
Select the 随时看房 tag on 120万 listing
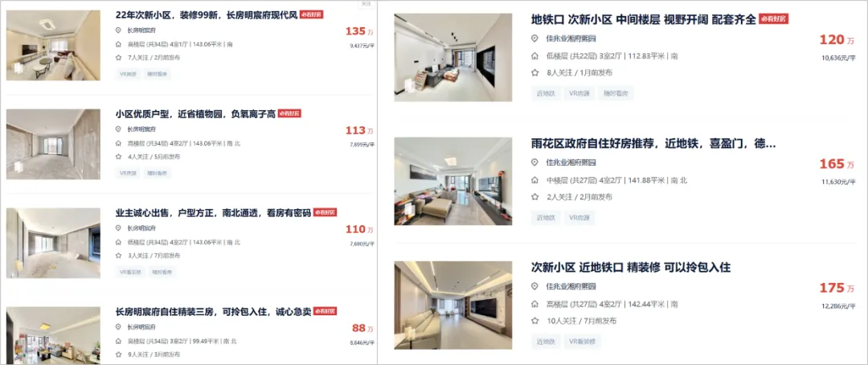[x=615, y=93]
